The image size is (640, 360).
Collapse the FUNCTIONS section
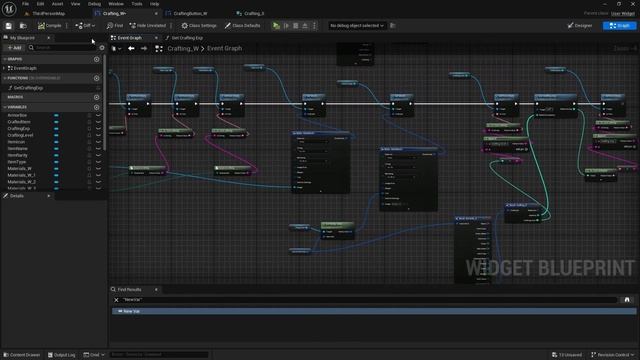(4, 78)
